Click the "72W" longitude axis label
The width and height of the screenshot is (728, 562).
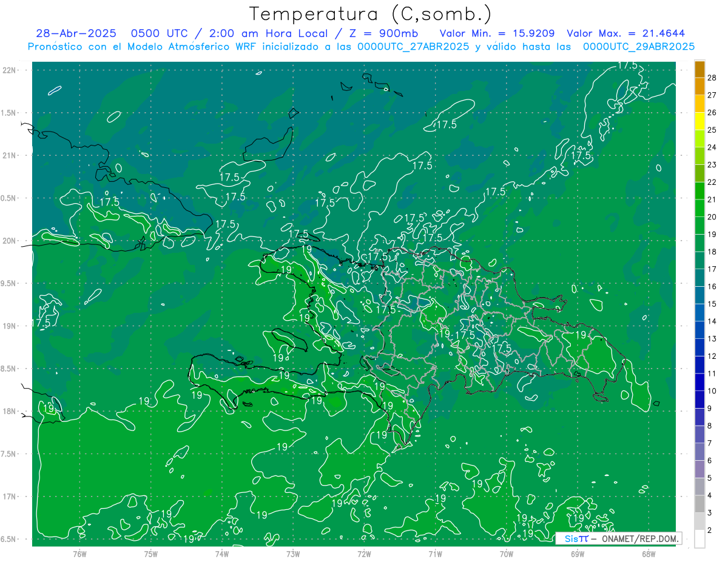[364, 554]
